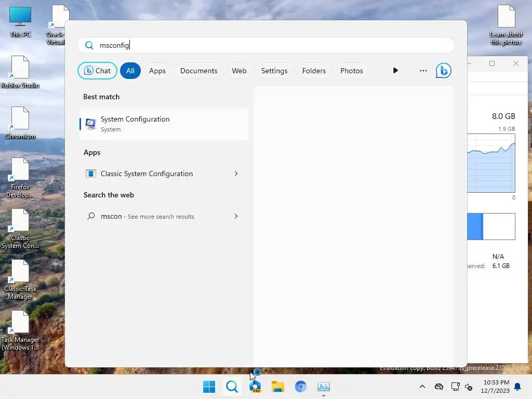Select This PC desktop icon
Screen dimensions: 532x399
[20, 22]
